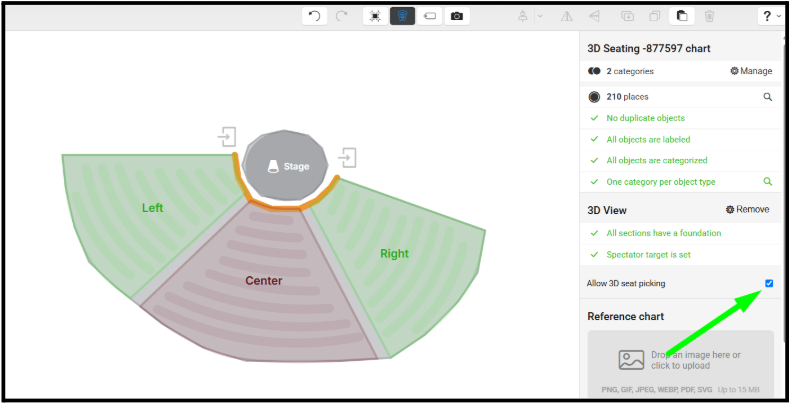Click the undo arrow icon
Image resolution: width=790 pixels, height=403 pixels.
point(314,16)
